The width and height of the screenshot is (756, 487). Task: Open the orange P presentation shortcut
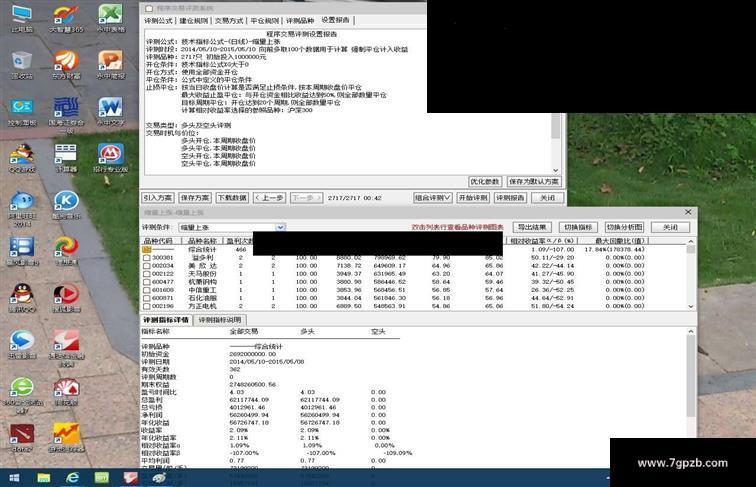(110, 65)
